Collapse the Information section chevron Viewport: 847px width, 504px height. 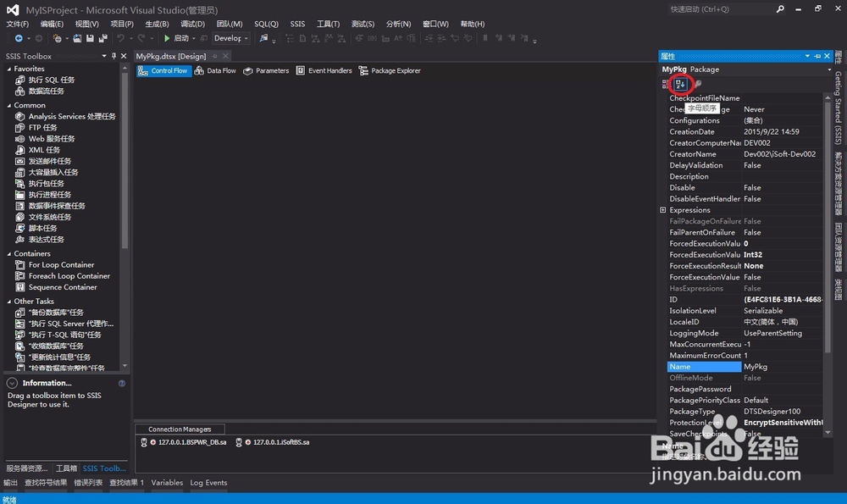(x=12, y=383)
